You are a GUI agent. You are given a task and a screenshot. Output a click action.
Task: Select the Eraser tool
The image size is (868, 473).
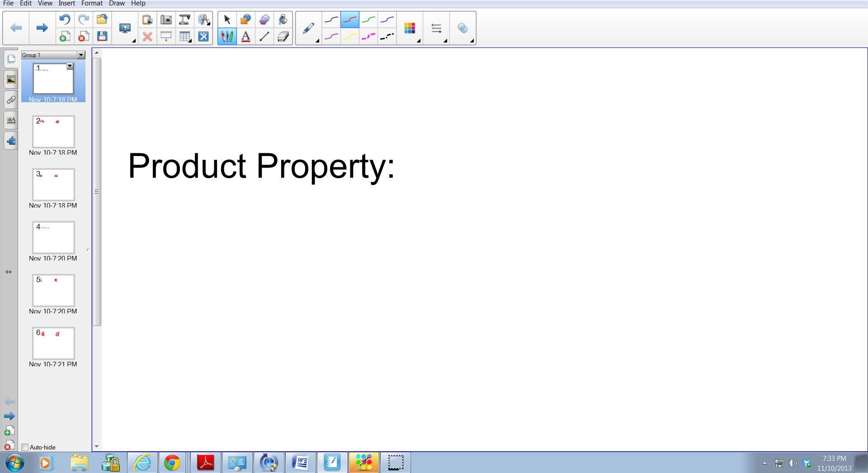point(283,36)
